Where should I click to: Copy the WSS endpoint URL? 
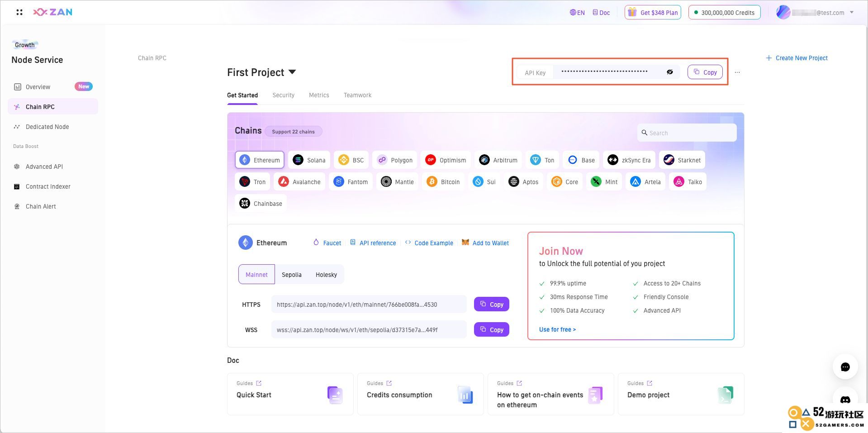492,329
